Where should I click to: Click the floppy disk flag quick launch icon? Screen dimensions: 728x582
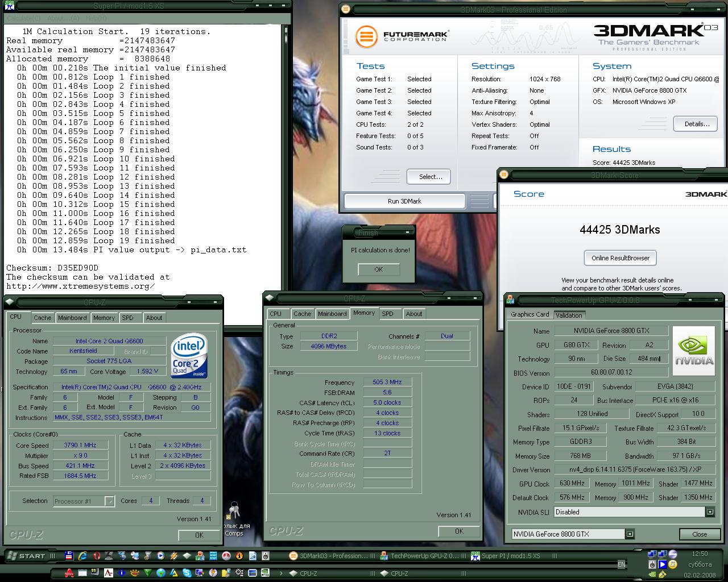tap(69, 556)
